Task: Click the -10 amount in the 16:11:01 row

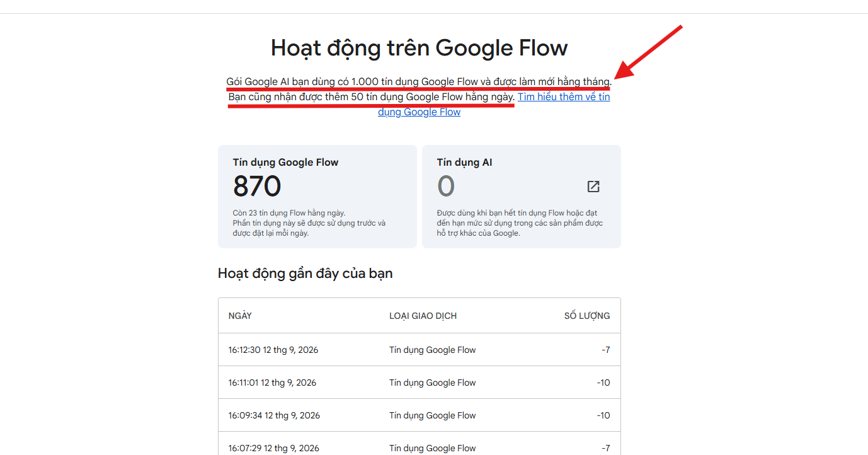Action: click(x=603, y=383)
